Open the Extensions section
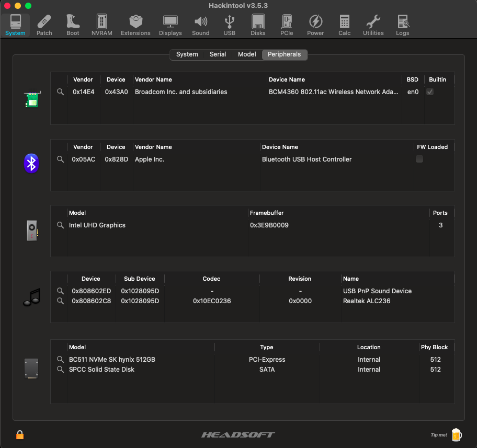Screen dimensions: 477x448 click(135, 25)
